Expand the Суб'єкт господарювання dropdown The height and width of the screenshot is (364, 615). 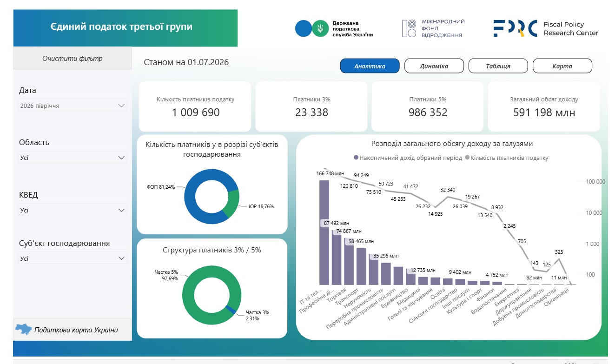73,258
